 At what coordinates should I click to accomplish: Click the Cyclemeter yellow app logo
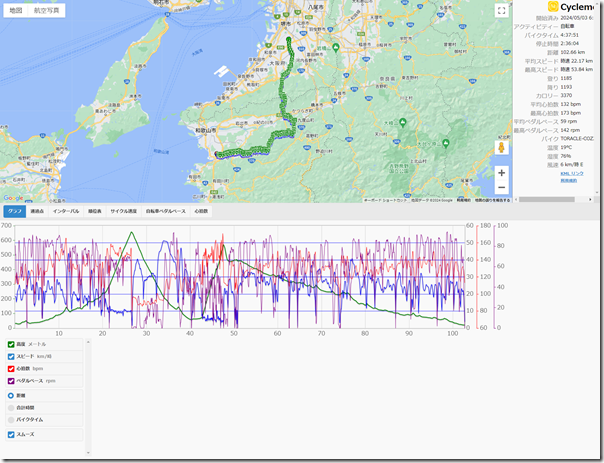553,7
